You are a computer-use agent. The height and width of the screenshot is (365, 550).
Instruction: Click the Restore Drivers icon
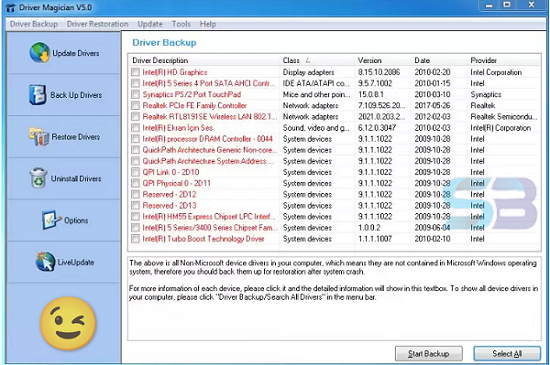tap(39, 136)
